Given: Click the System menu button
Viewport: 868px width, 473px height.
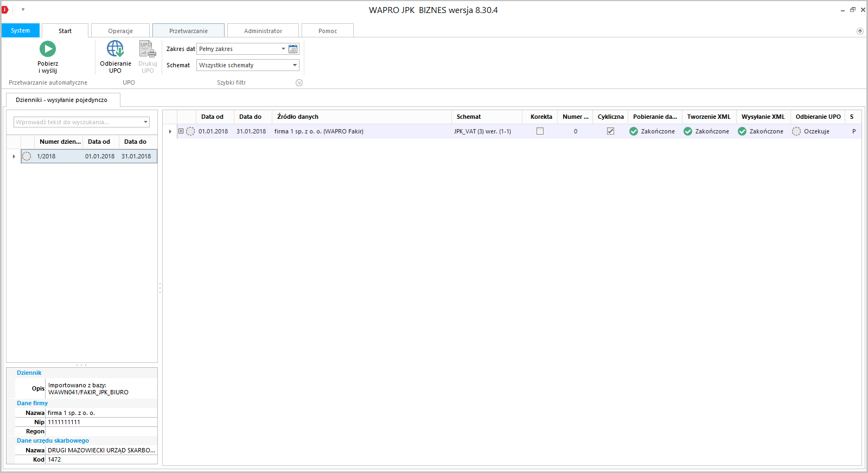Looking at the screenshot, I should (21, 30).
